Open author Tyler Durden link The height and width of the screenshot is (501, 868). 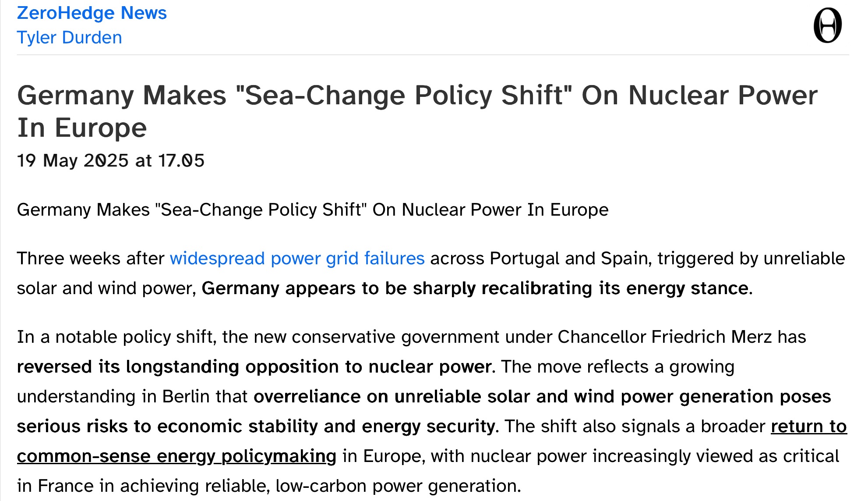point(69,38)
